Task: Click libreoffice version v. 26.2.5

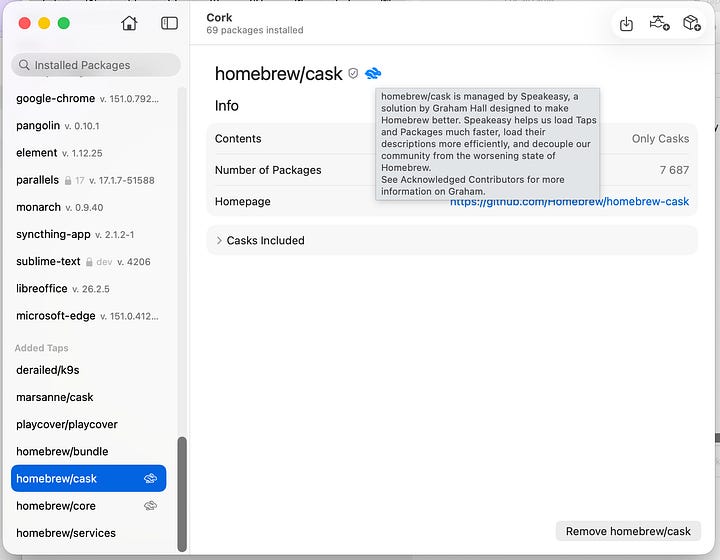Action: (x=91, y=289)
